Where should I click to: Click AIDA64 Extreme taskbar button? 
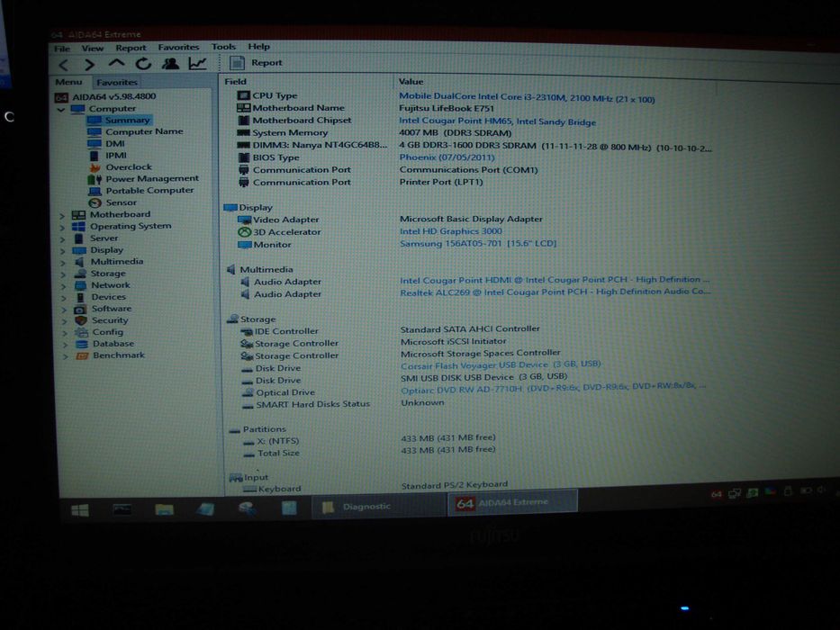pos(512,504)
